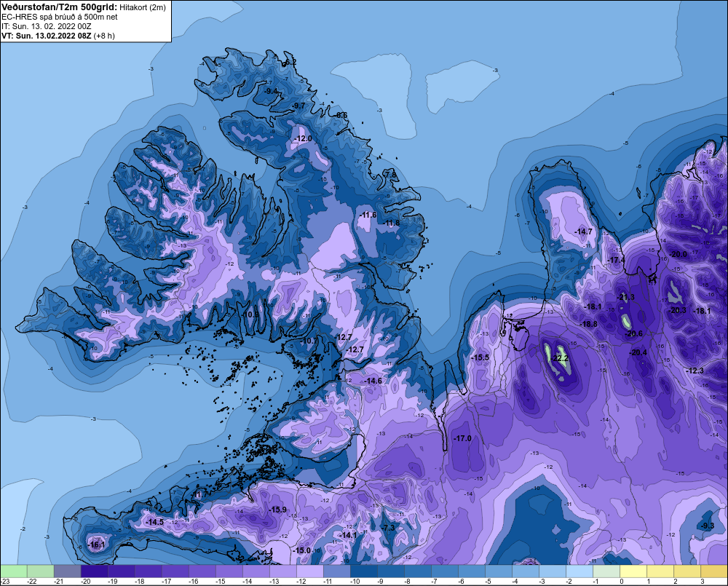Choose the light blue -4 legend swatch

tap(526, 571)
